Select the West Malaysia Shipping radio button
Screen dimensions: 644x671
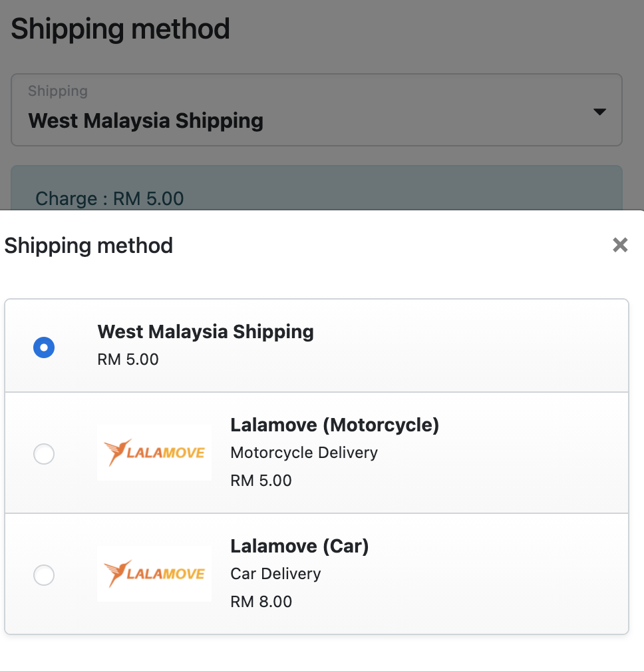click(44, 347)
